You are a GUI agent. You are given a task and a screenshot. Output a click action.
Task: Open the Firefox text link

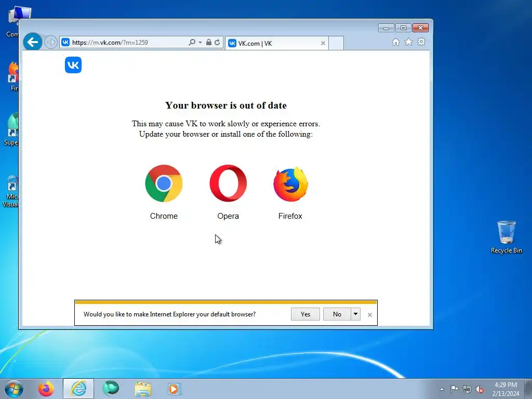pyautogui.click(x=290, y=216)
